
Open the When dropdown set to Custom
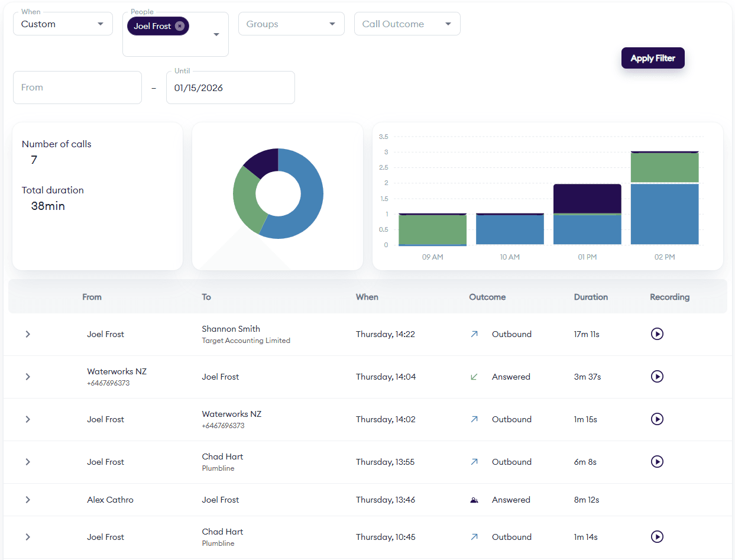point(63,24)
